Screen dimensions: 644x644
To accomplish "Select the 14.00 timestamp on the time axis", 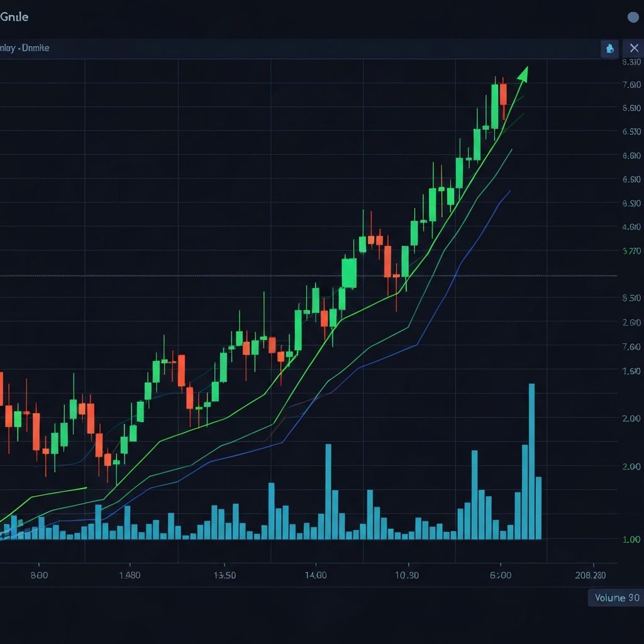I will 316,574.
